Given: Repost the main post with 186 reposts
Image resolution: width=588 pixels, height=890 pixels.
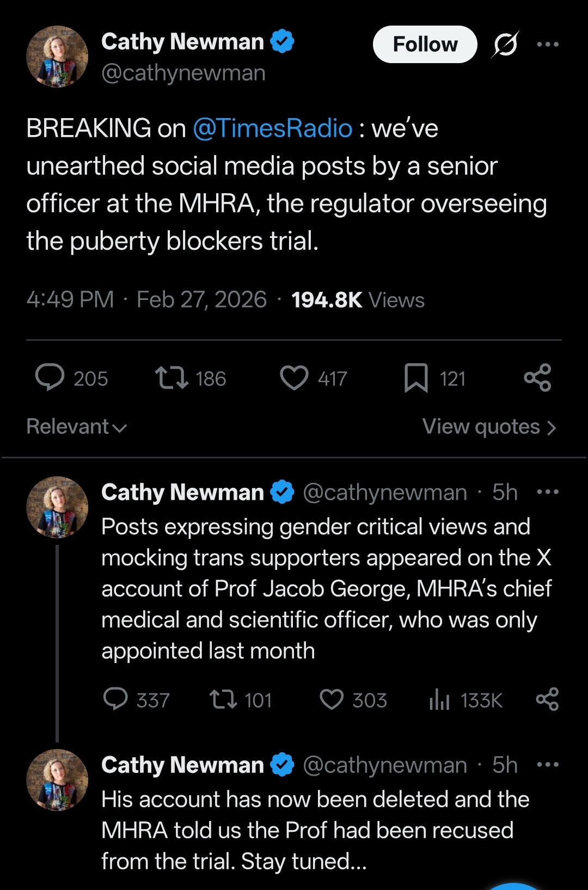Looking at the screenshot, I should pos(171,378).
